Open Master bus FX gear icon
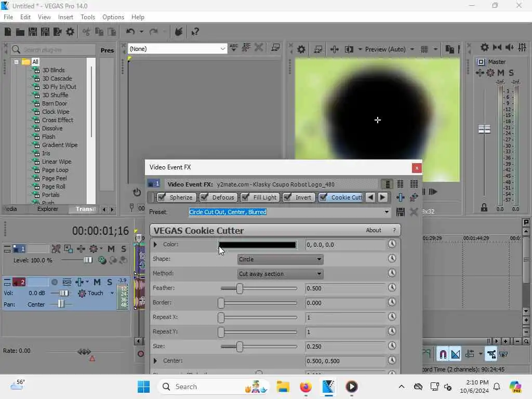This screenshot has width=532, height=399. point(490,73)
